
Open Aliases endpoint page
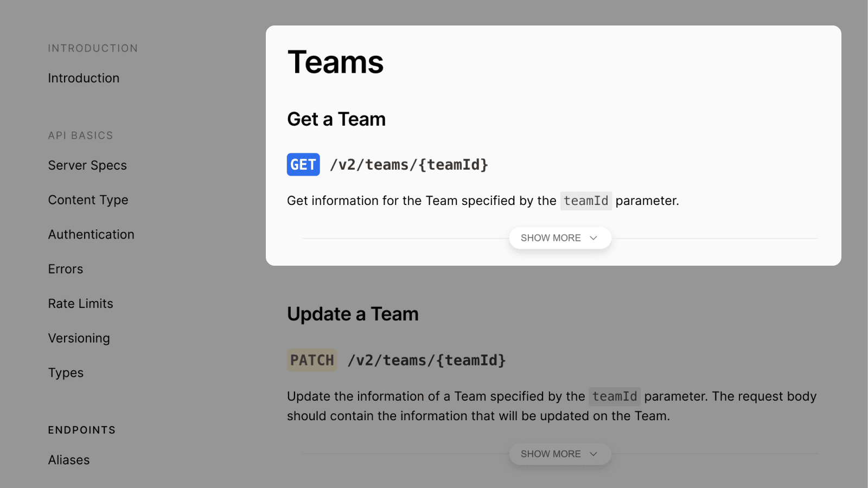point(69,460)
